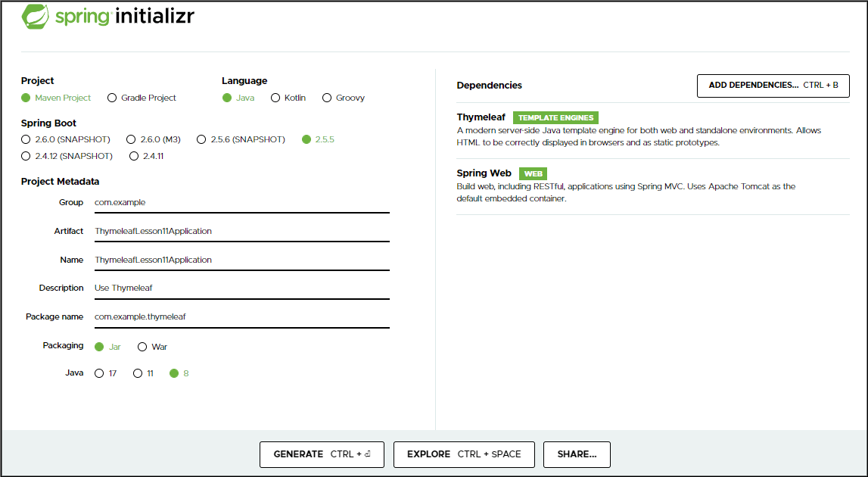868x477 pixels.
Task: Click the Generate button
Action: tap(322, 454)
